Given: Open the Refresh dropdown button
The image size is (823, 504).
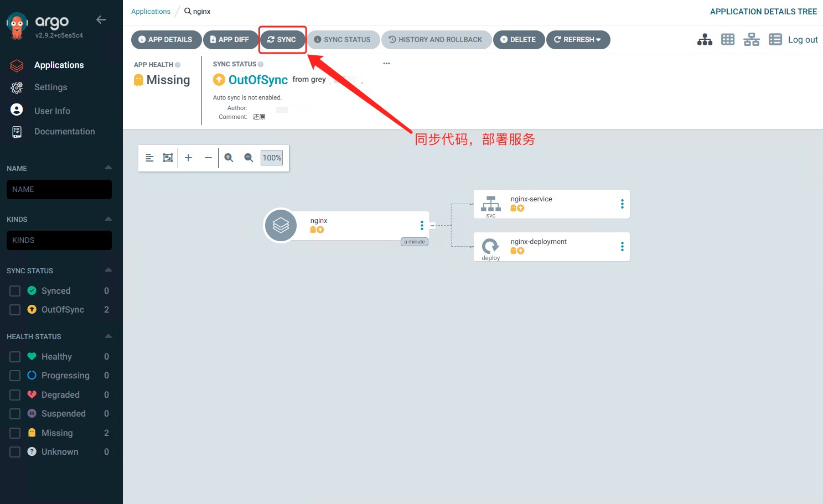Looking at the screenshot, I should click(578, 40).
